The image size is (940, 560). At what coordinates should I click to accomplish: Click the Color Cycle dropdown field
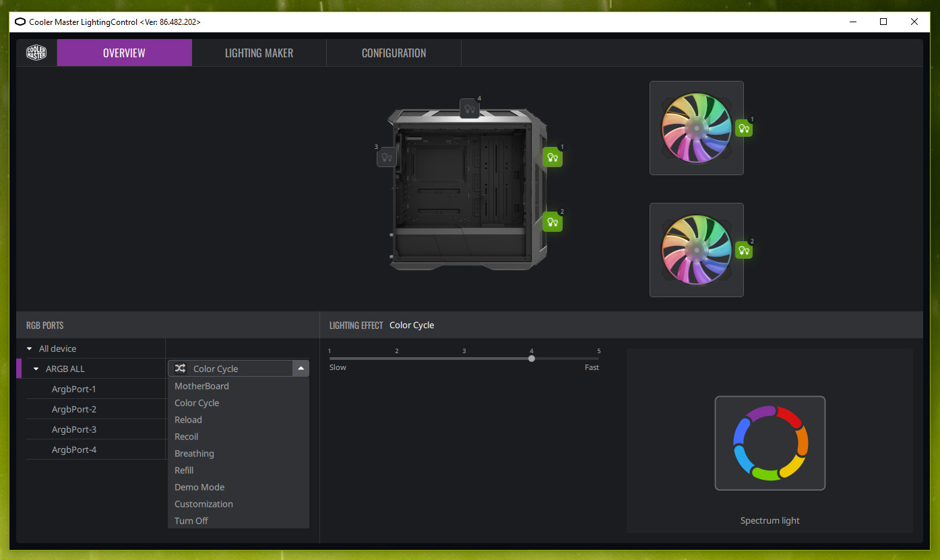pyautogui.click(x=239, y=369)
